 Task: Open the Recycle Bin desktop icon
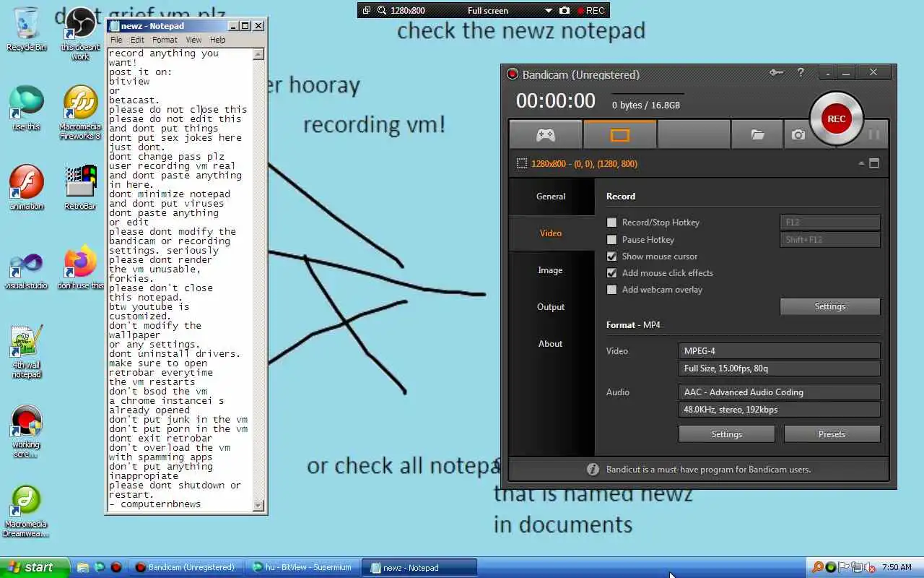(x=27, y=29)
